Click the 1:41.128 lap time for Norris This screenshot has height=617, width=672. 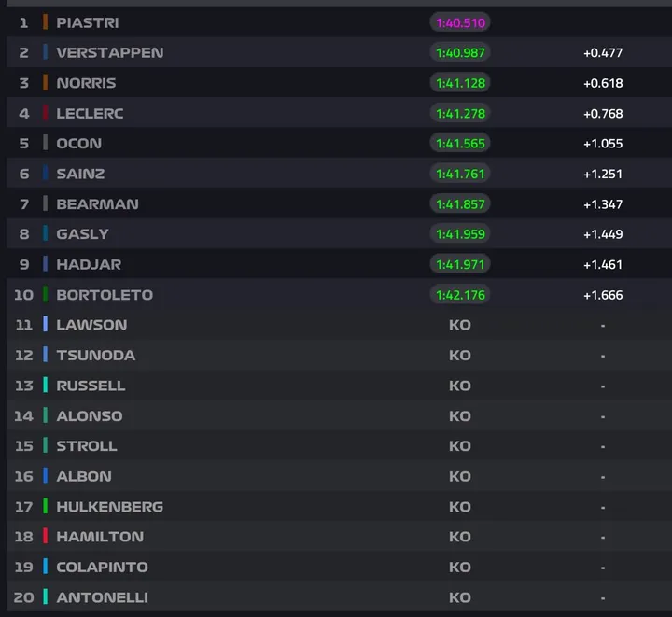tap(460, 83)
